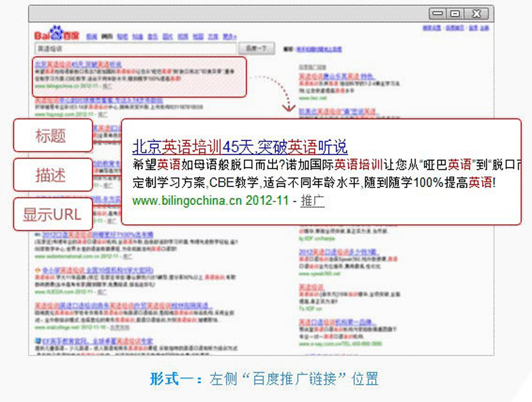
Task: Open the first small blurred result title in highlighted box
Action: [78, 64]
